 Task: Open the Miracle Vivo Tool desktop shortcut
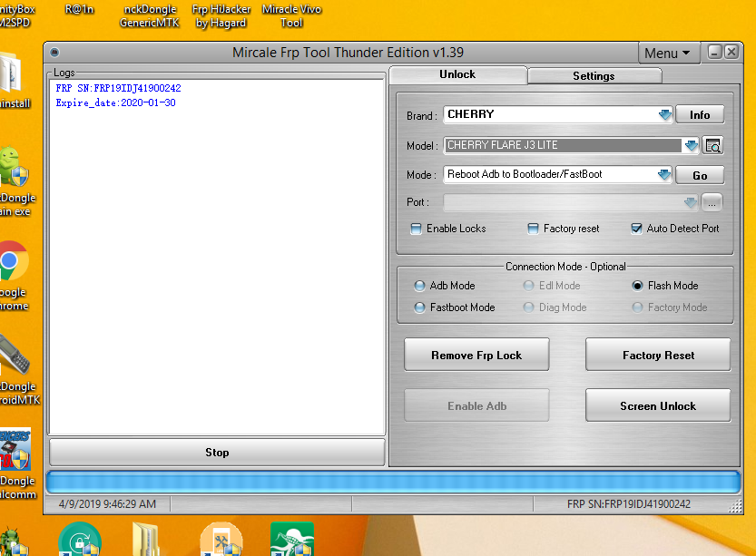pyautogui.click(x=291, y=16)
